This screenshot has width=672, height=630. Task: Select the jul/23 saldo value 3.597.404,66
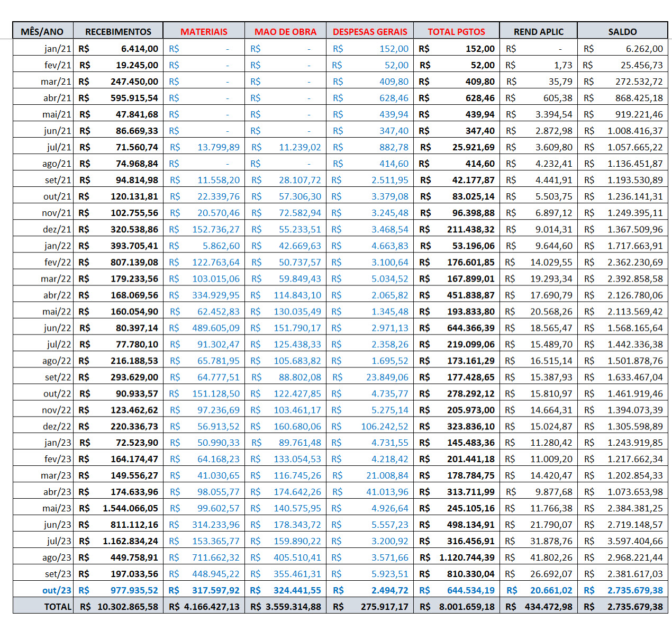click(634, 541)
